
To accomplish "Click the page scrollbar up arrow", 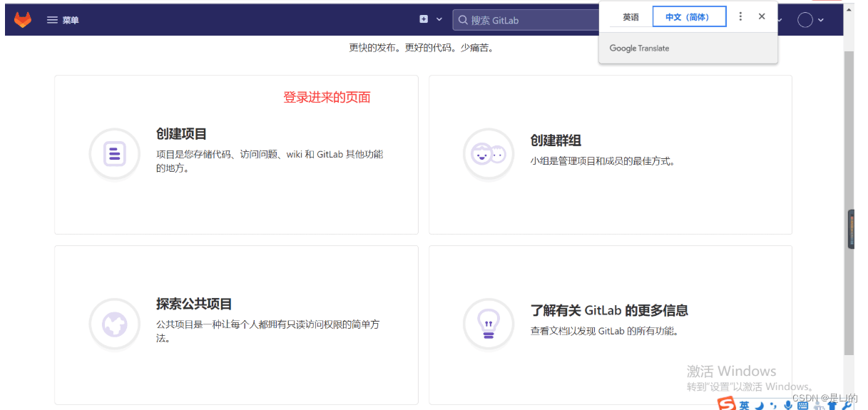I will (849, 10).
